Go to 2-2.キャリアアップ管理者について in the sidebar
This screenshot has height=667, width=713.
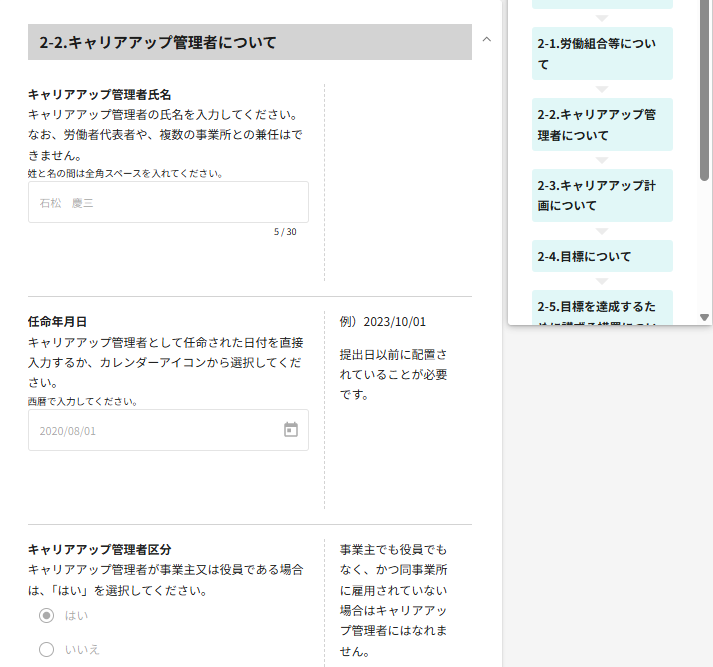tap(602, 125)
